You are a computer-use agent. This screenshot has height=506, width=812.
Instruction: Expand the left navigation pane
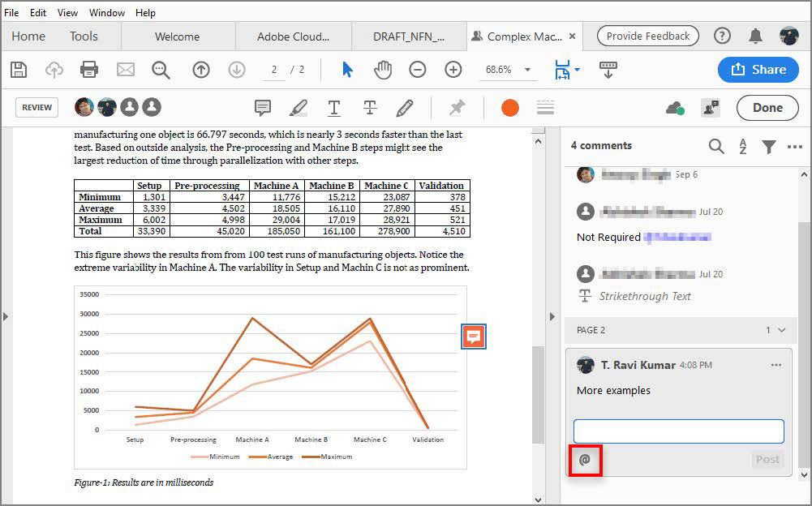pos(6,316)
